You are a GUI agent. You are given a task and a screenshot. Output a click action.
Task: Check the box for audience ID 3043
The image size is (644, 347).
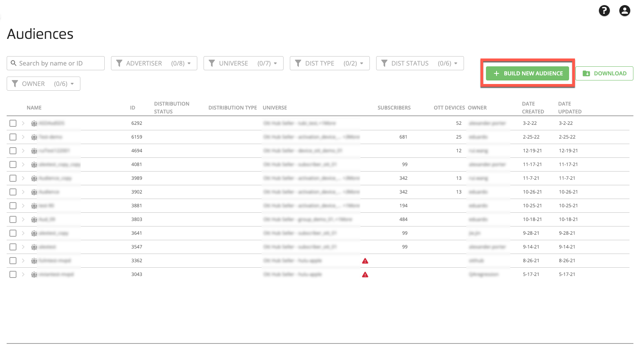coord(13,274)
